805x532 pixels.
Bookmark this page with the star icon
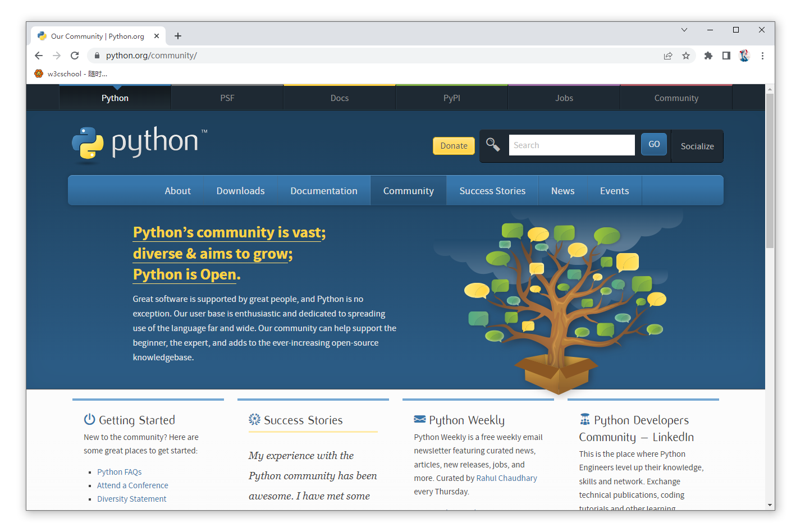(x=686, y=56)
